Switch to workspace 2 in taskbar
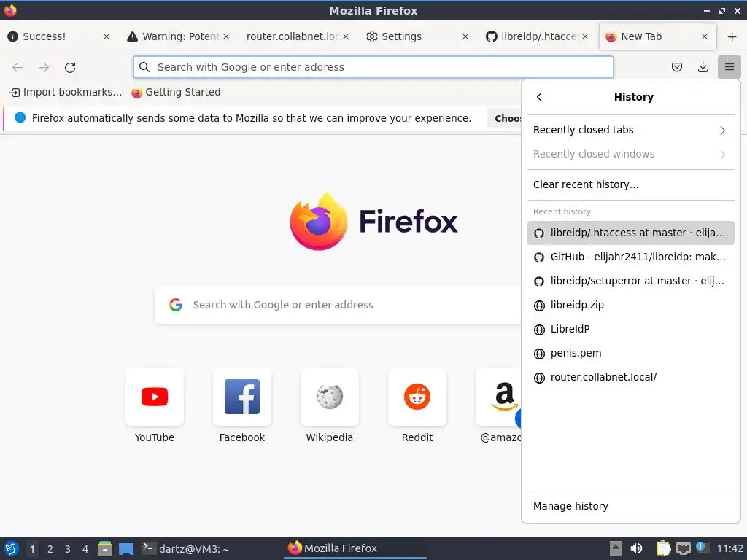Viewport: 747px width, 560px height. 50,549
